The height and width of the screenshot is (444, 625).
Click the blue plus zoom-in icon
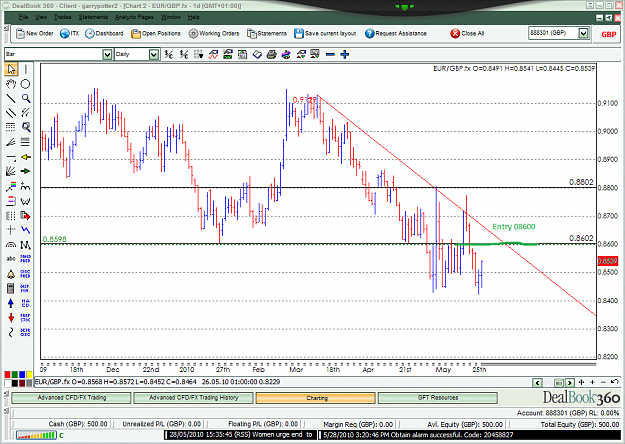[345, 54]
